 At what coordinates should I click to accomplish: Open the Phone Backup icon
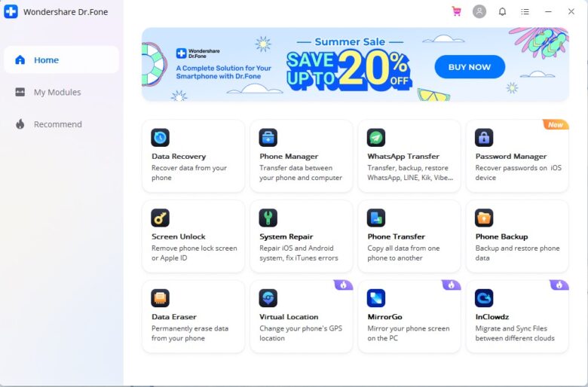click(x=484, y=218)
